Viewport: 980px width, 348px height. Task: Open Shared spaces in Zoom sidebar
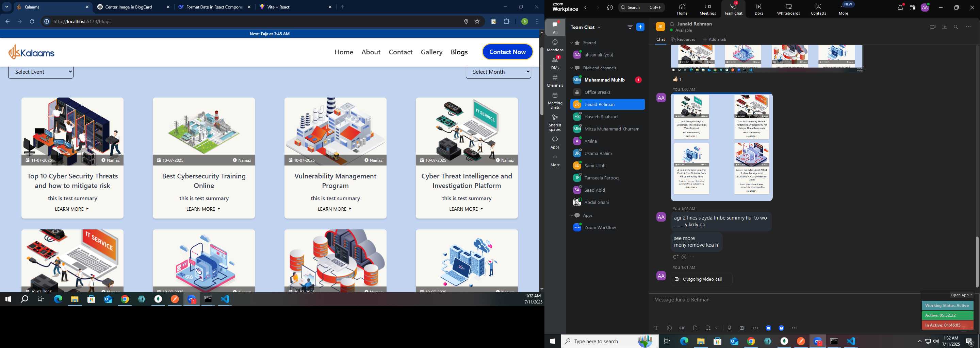pos(555,123)
